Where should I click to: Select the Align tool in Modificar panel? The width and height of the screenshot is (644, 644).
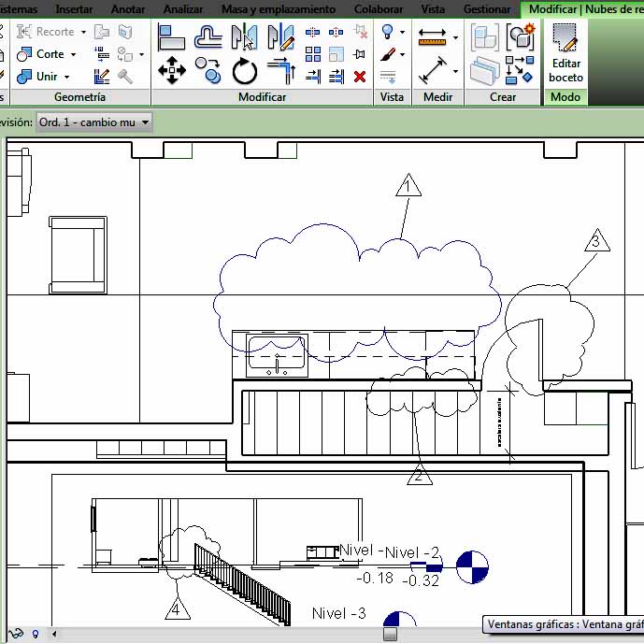point(171,36)
